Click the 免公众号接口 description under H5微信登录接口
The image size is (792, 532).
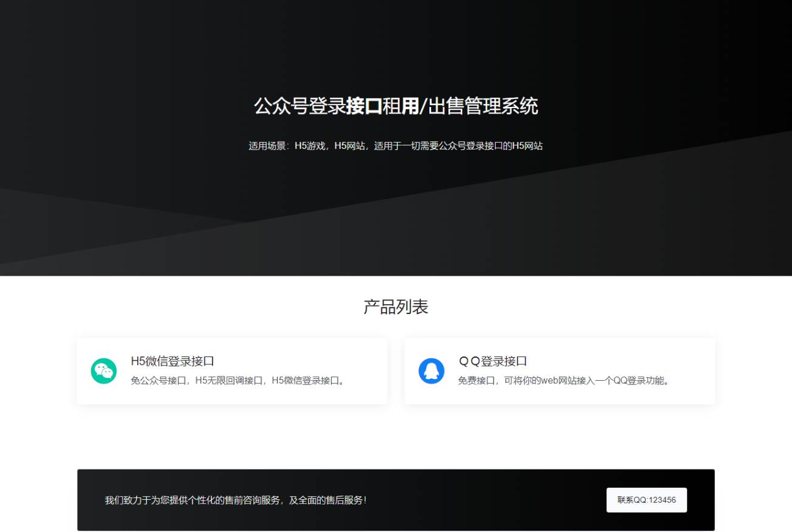tap(239, 381)
